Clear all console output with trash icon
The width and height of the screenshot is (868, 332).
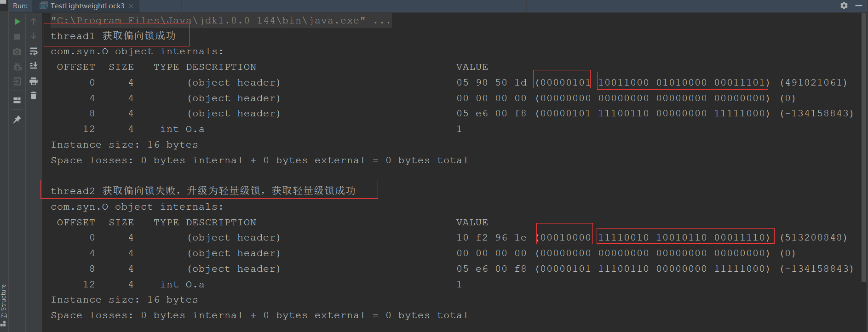tap(34, 96)
